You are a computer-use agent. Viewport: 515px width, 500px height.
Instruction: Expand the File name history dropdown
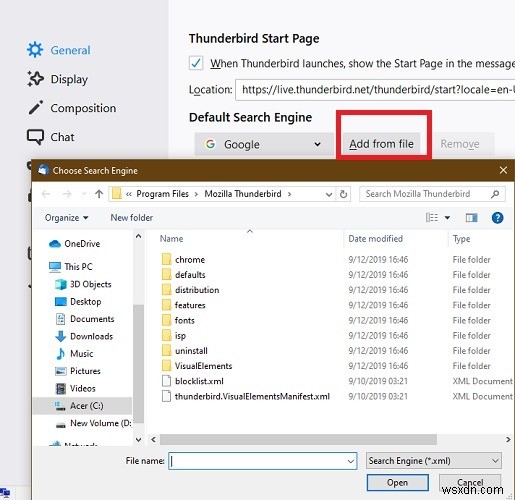(350, 461)
